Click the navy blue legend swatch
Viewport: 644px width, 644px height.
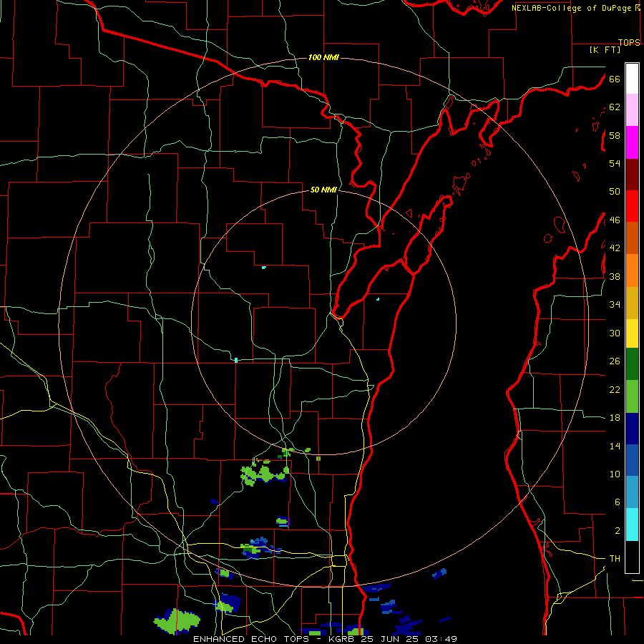pos(632,429)
